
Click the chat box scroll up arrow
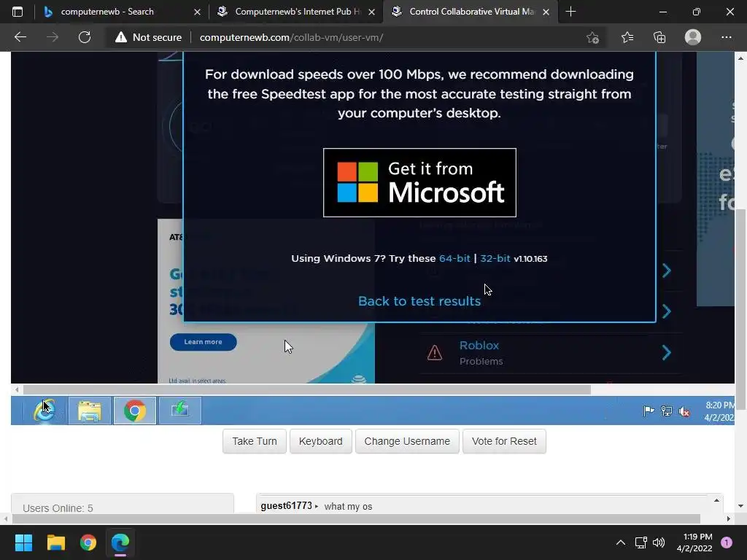click(x=716, y=500)
